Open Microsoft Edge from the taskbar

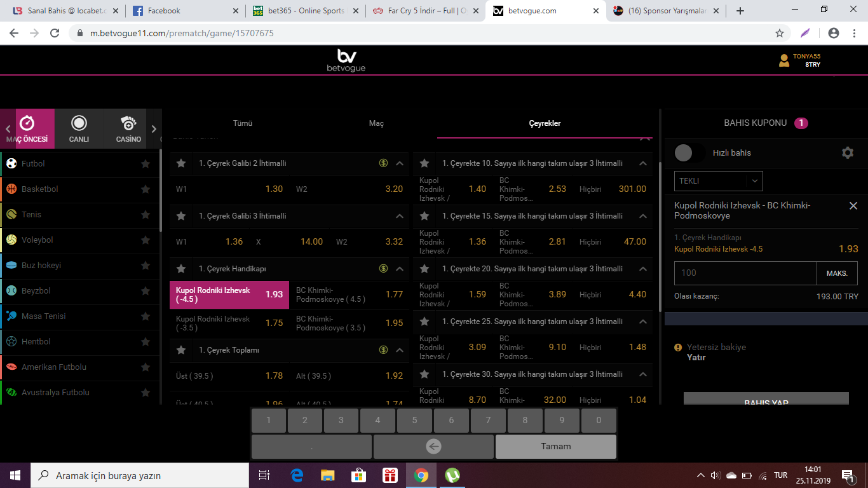297,475
